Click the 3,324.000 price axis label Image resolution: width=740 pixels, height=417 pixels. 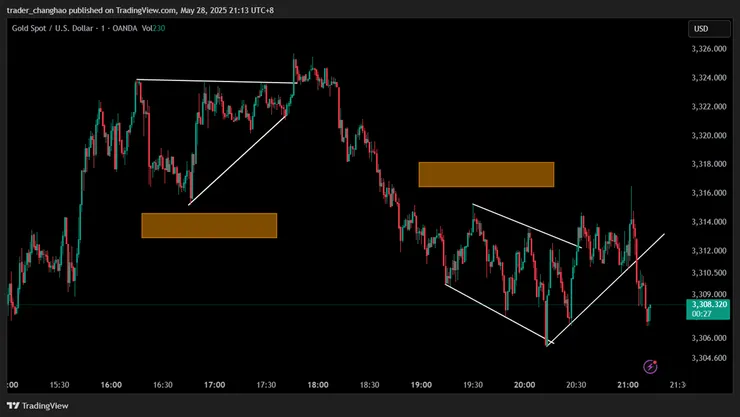click(709, 78)
